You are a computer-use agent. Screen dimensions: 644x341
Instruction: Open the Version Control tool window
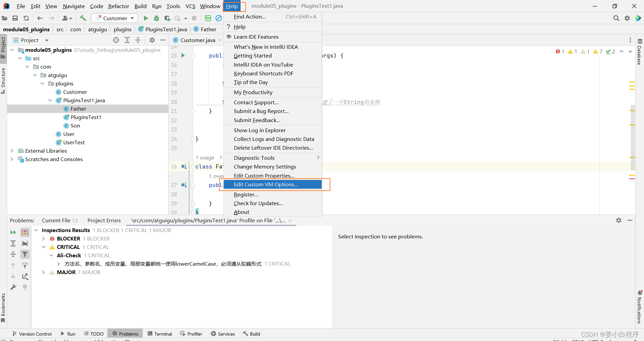click(32, 334)
